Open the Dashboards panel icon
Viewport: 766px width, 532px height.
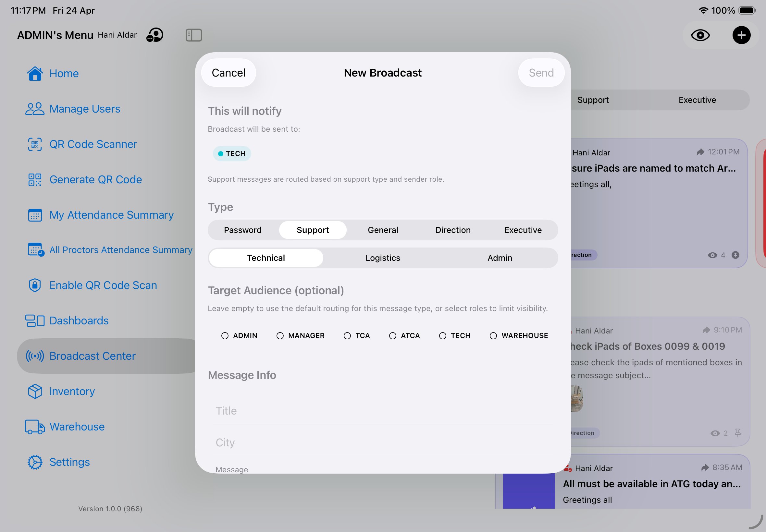(35, 320)
